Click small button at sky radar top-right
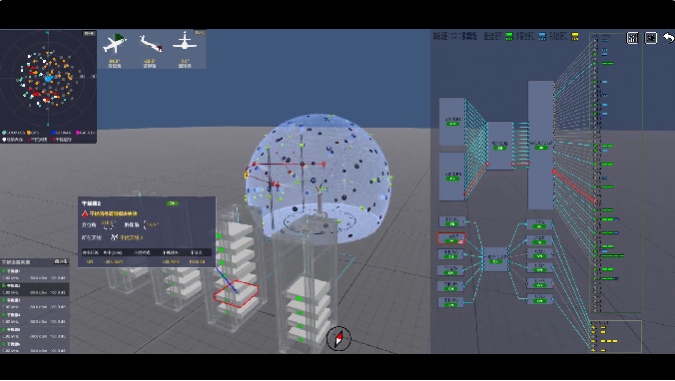This screenshot has width=675, height=381. pyautogui.click(x=89, y=34)
